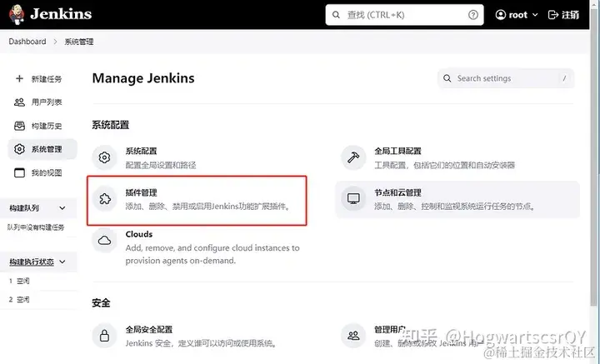Image resolution: width=600 pixels, height=364 pixels.
Task: Click the monitor icon for 节点和云管理
Action: (x=353, y=199)
